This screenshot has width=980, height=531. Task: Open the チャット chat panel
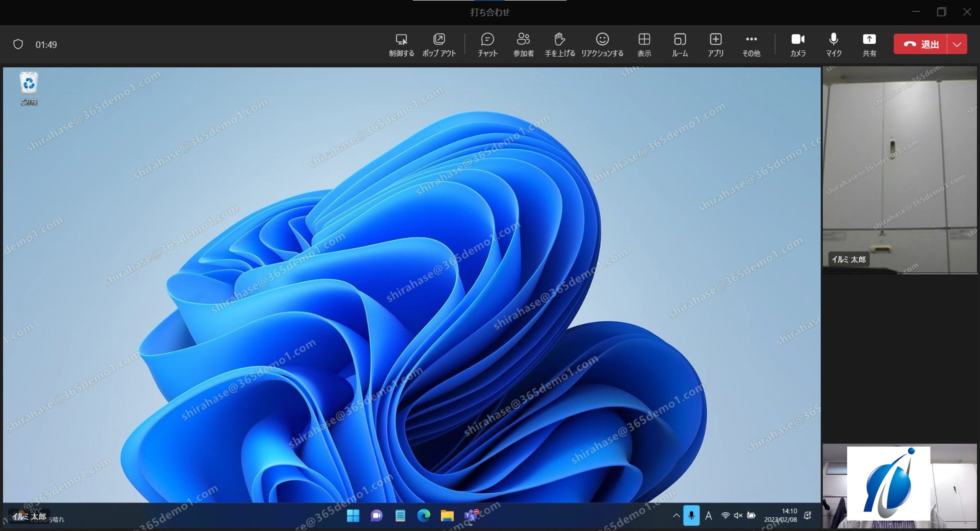click(487, 45)
